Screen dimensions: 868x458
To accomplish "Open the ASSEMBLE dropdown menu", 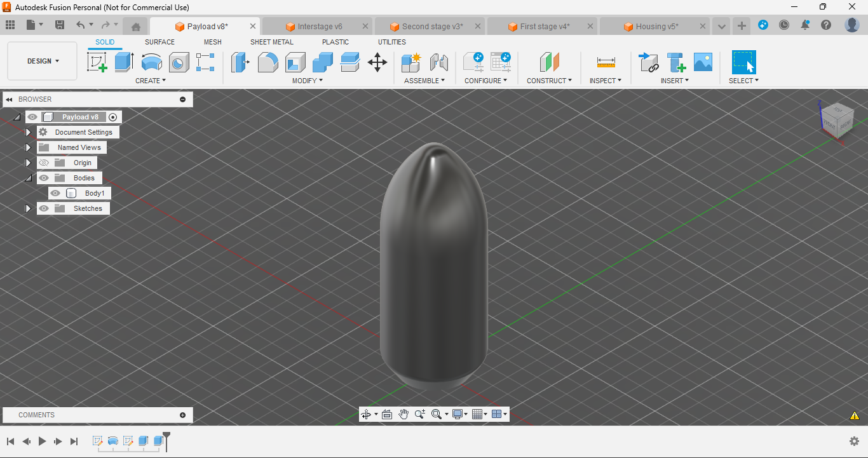I will pyautogui.click(x=424, y=81).
